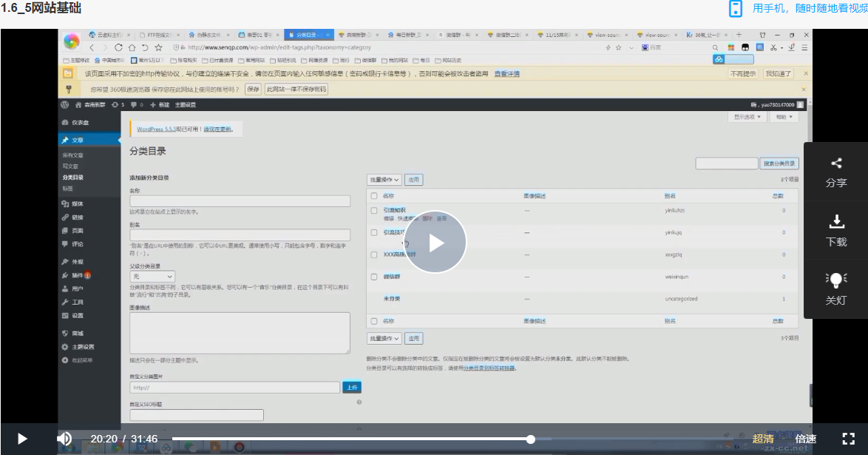Tick the checkbox for 微信群
The image size is (868, 455).
tap(374, 277)
